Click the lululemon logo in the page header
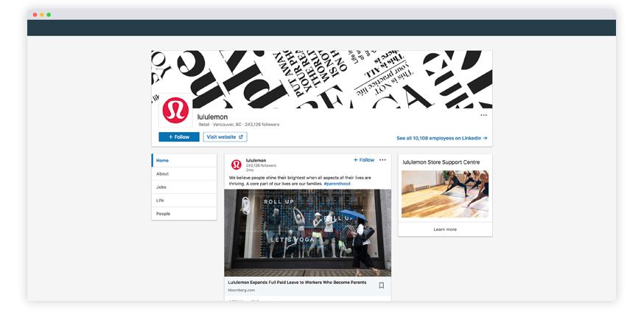The image size is (644, 315). click(x=175, y=111)
